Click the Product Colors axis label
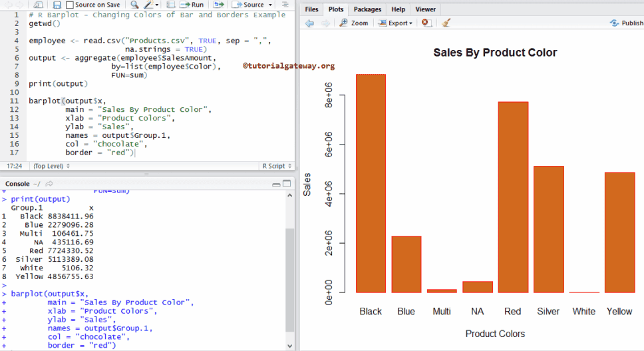 click(x=495, y=334)
